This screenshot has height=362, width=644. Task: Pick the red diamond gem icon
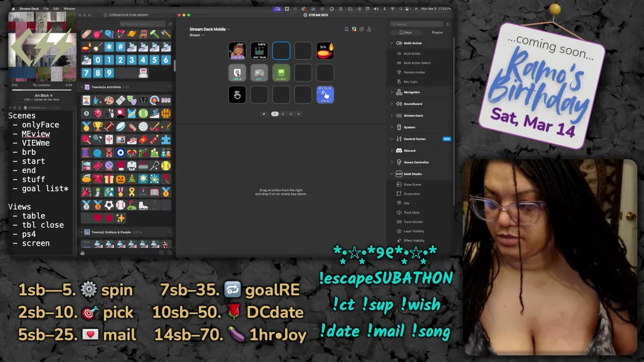[x=109, y=218]
